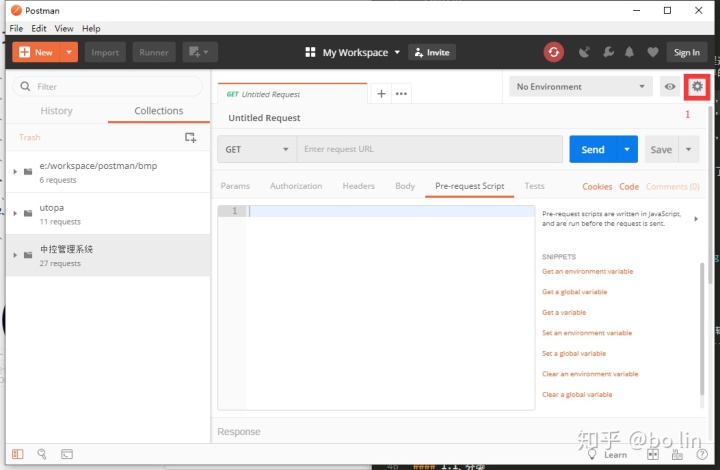This screenshot has width=720, height=470.
Task: Open the File menu
Action: (16, 28)
